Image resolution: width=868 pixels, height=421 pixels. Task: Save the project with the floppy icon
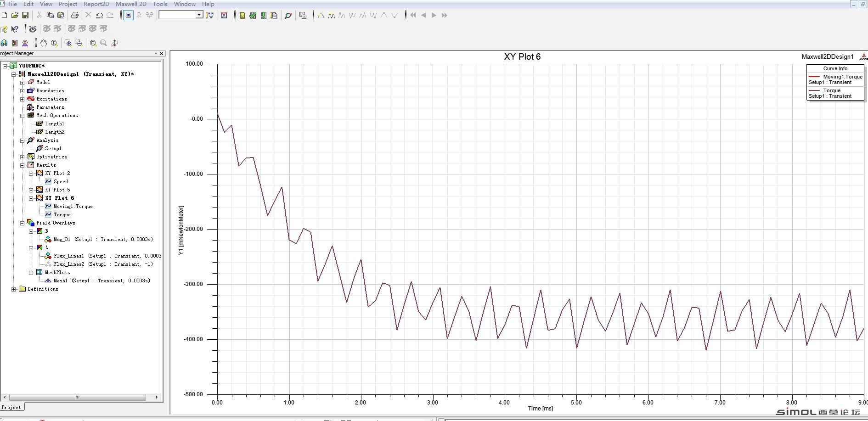point(25,15)
